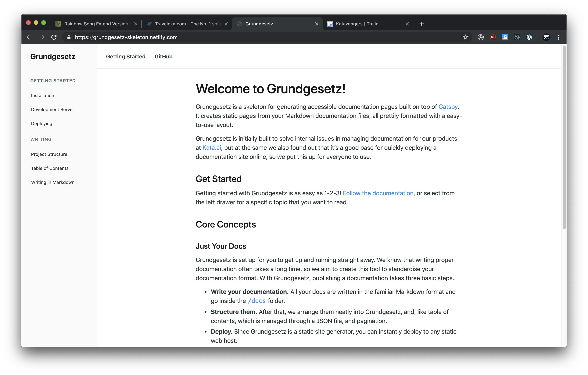Open Table of Contents sidebar page
588x375 pixels.
pyautogui.click(x=50, y=168)
